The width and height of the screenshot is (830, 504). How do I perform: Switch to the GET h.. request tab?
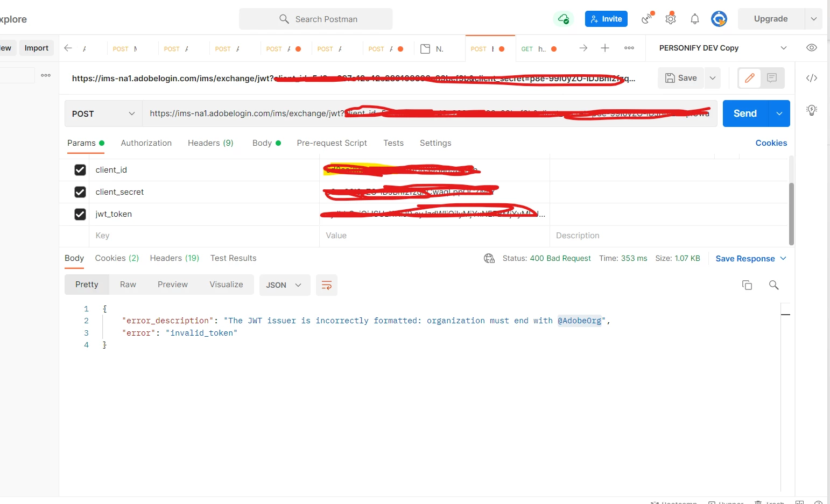(540, 48)
